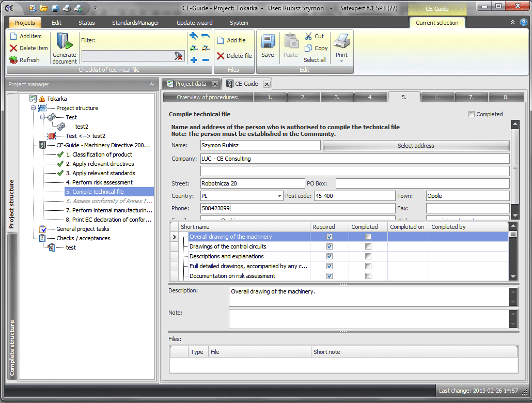Open the StandardsManager ribbon tab

pyautogui.click(x=135, y=23)
